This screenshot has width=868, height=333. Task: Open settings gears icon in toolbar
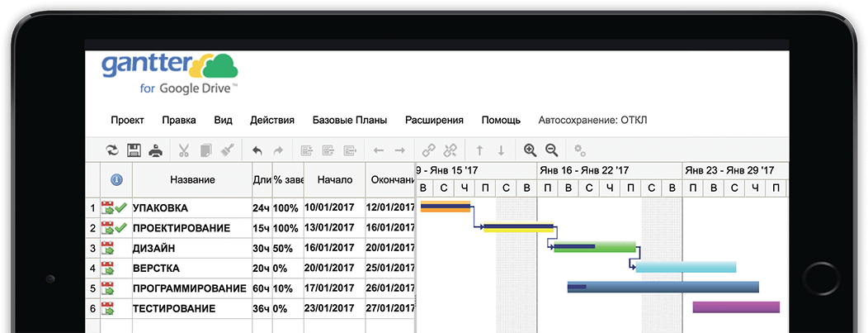coord(580,150)
